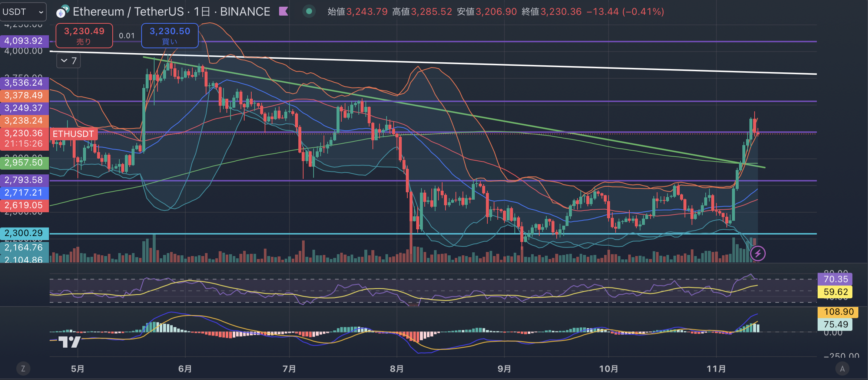Click the 7月 label on time axis

pyautogui.click(x=289, y=369)
